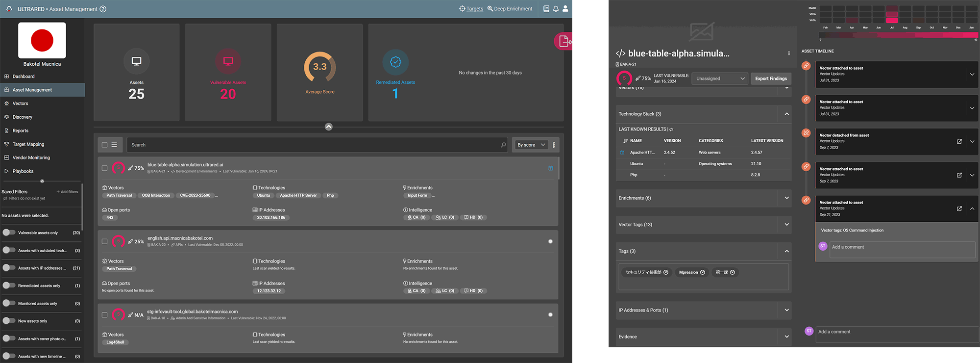This screenshot has height=363, width=980.
Task: Select the blue-table-alpha asset checkbox
Action: tap(104, 168)
